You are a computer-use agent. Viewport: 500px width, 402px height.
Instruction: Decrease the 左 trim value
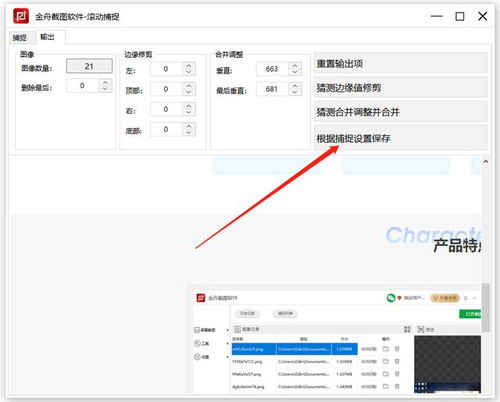click(189, 72)
